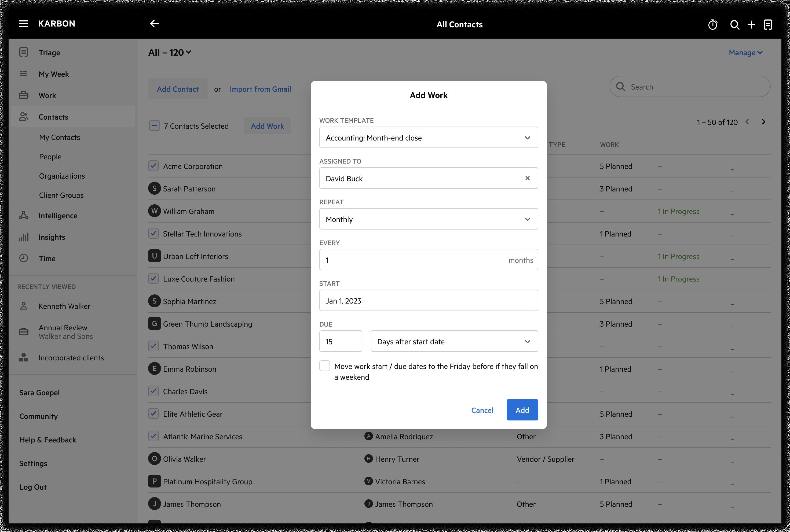Enable move dates to Friday checkbox
Screen dimensions: 790x532
click(x=324, y=366)
